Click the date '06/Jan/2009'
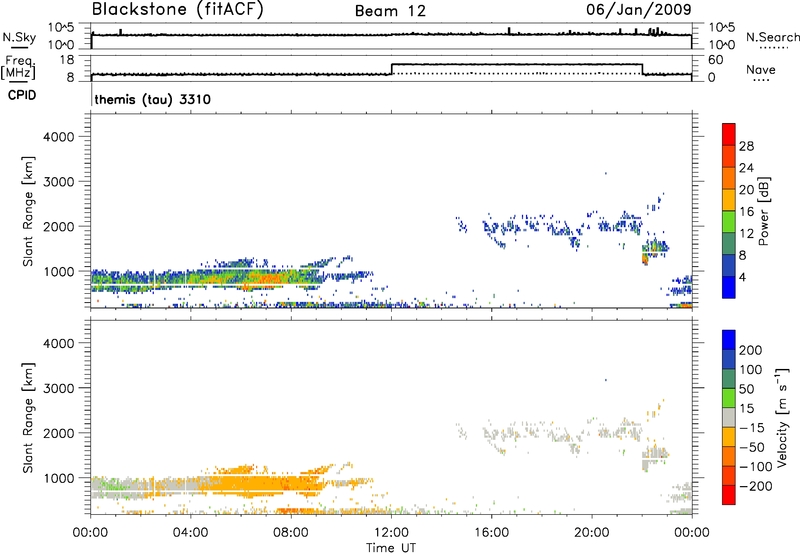Viewport: 800px width, 554px height. point(639,9)
